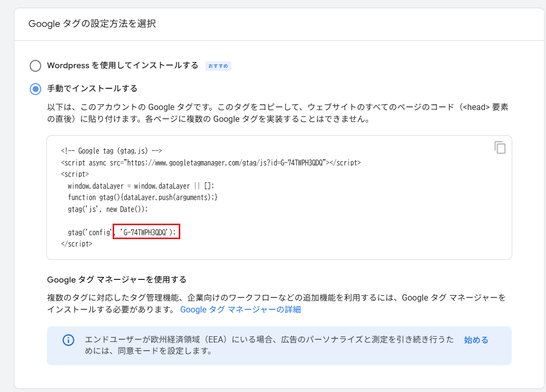The height and width of the screenshot is (392, 546).
Task: Click the closing </script> line
Action: (x=76, y=244)
